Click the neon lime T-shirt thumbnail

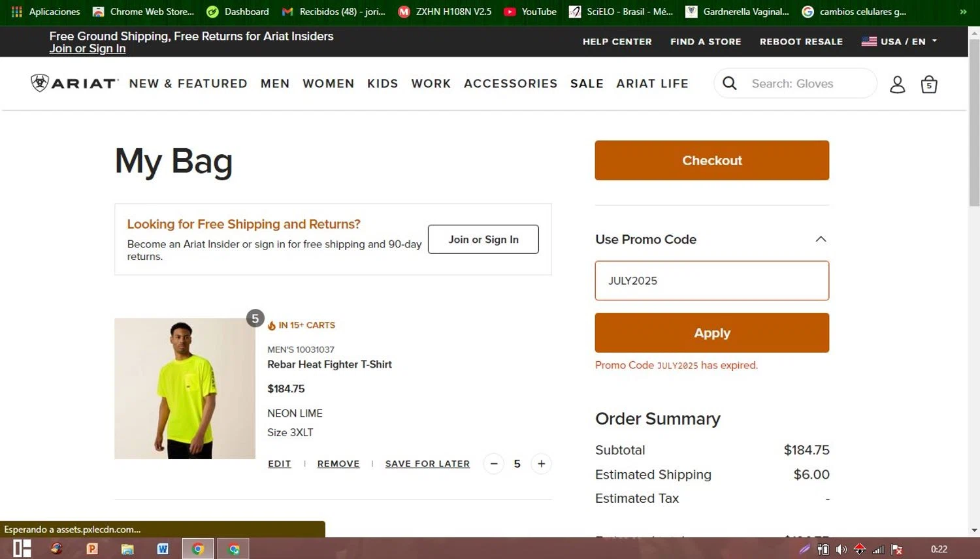[185, 389]
